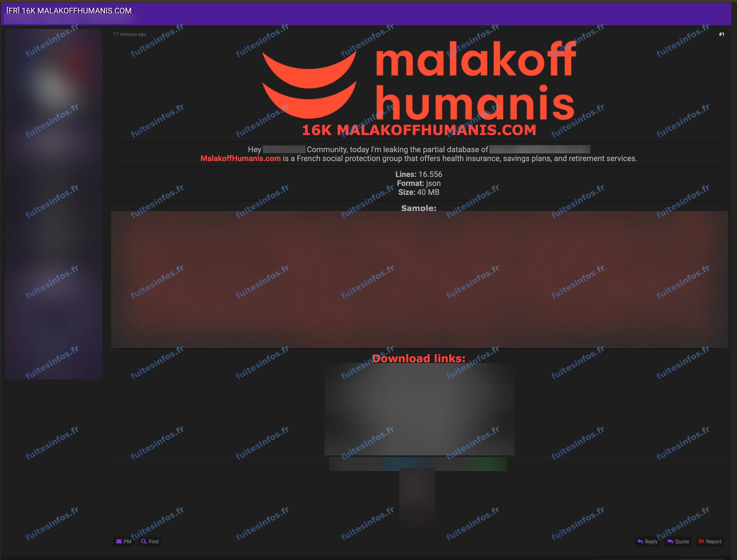This screenshot has height=560, width=737.
Task: Click the double-arrow icon on Quote
Action: tap(670, 541)
